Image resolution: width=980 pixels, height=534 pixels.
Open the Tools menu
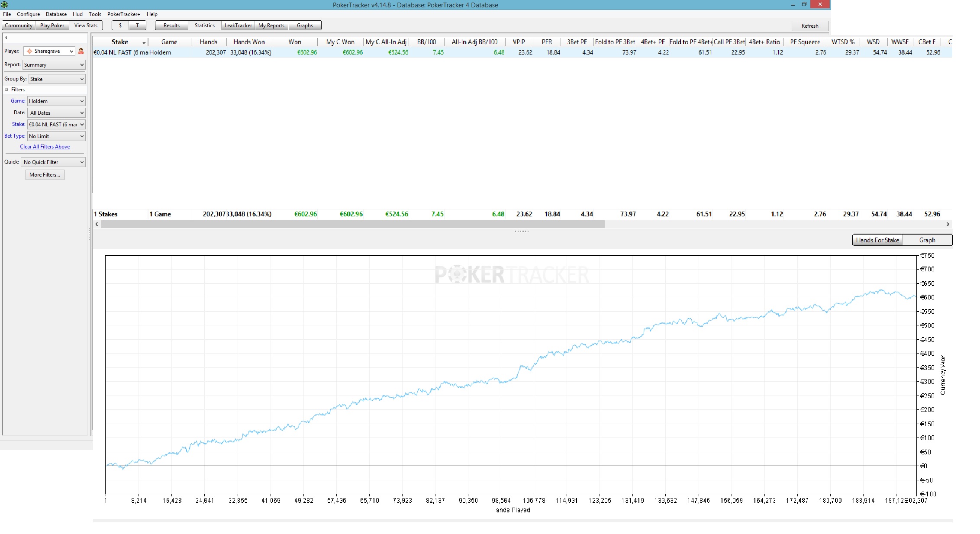coord(95,14)
